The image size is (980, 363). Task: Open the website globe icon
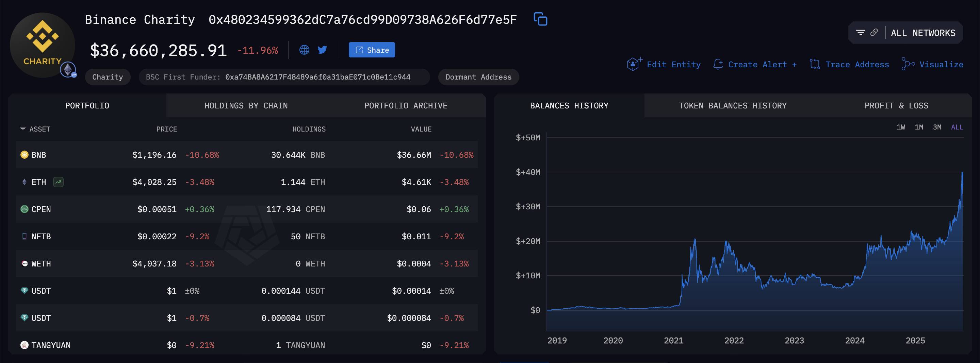(x=304, y=50)
